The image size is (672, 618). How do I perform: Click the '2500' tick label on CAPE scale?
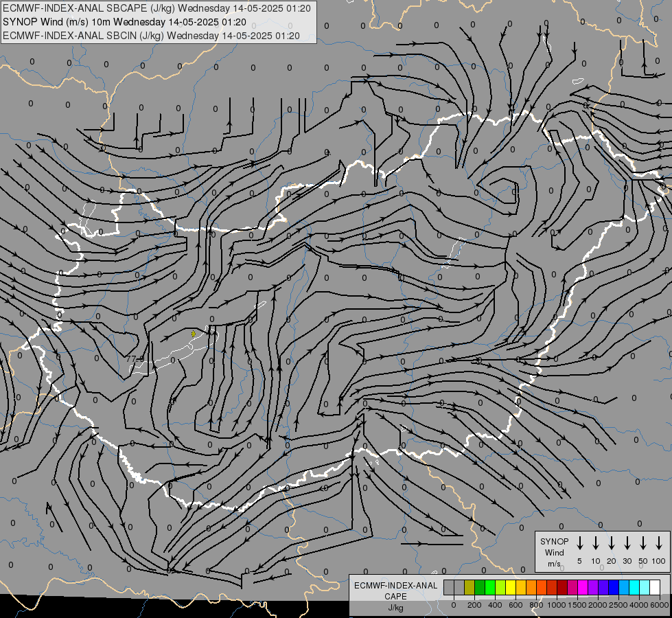[x=618, y=605]
